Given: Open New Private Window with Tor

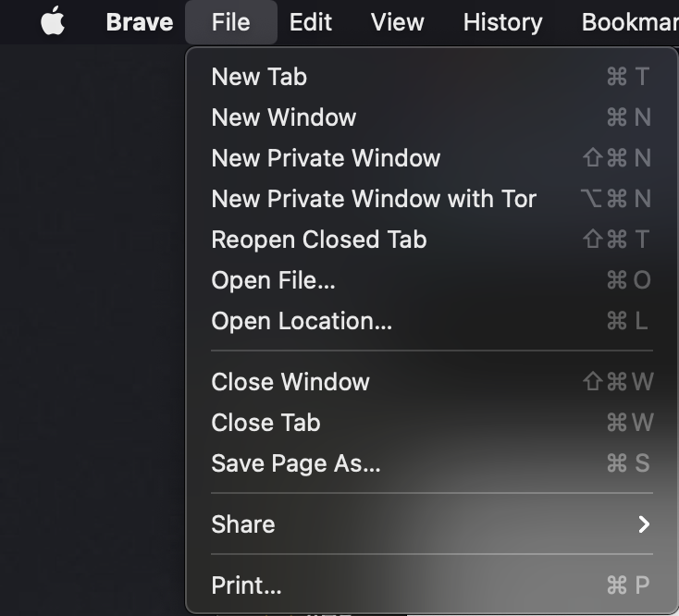Looking at the screenshot, I should click(x=432, y=199).
